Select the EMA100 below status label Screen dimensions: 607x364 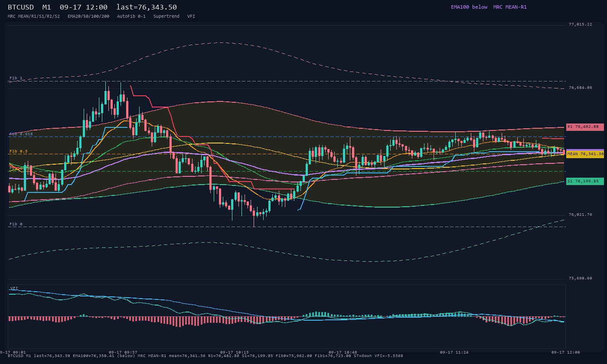click(x=469, y=7)
